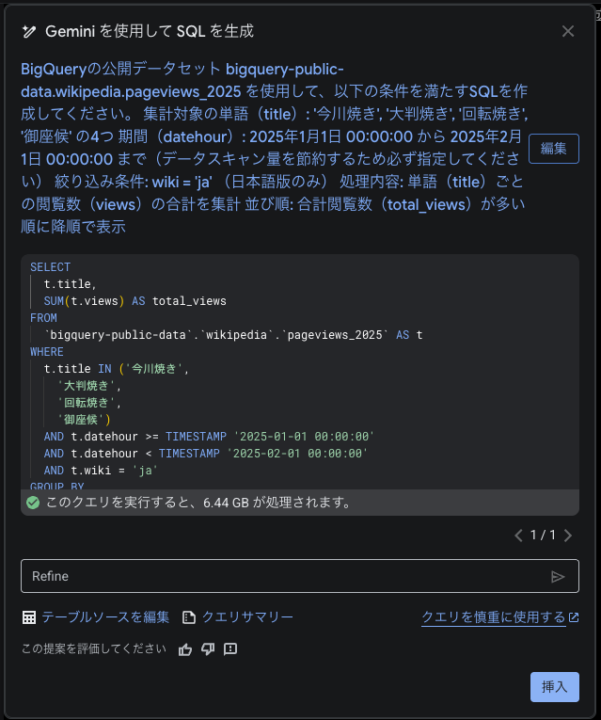Image resolution: width=601 pixels, height=720 pixels.
Task: Click the '1 / 1' suggestion counter
Action: 543,535
